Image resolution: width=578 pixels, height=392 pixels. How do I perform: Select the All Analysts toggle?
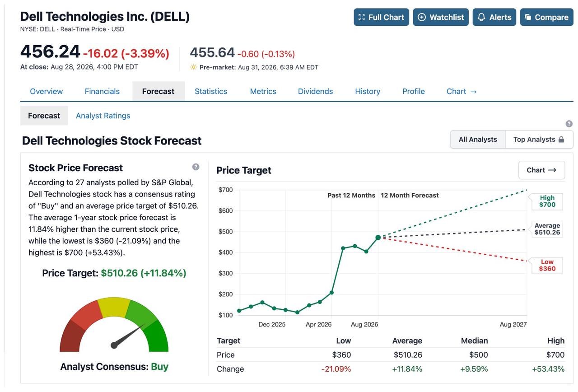pos(478,139)
